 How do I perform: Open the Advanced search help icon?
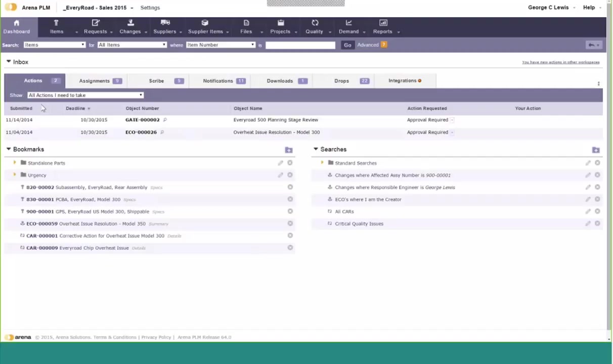pos(384,45)
